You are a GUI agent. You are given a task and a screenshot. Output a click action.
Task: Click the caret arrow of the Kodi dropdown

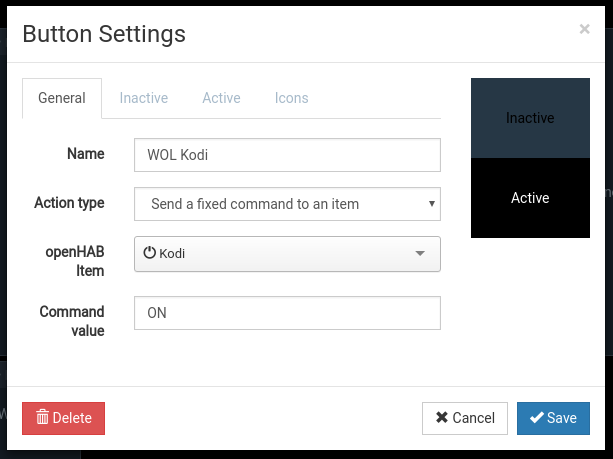[420, 254]
